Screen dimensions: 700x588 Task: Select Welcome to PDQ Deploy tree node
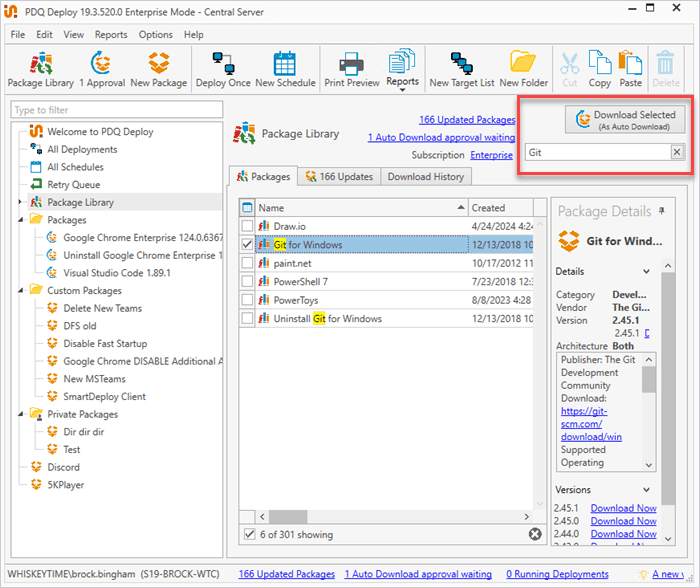tap(100, 132)
